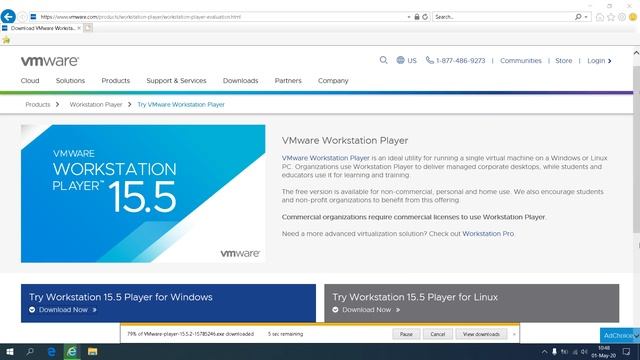Click the magnifier icon in browser search box
Image resolution: width=640 pixels, height=360 pixels.
click(578, 17)
